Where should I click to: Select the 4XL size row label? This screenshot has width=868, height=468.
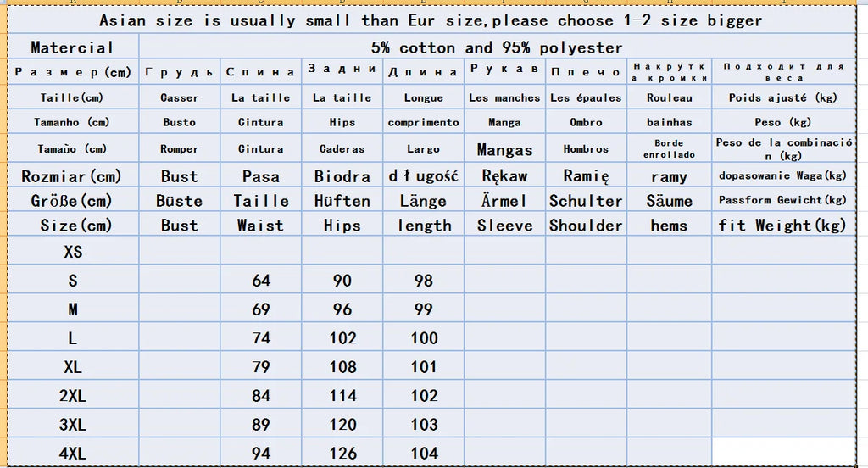click(72, 454)
